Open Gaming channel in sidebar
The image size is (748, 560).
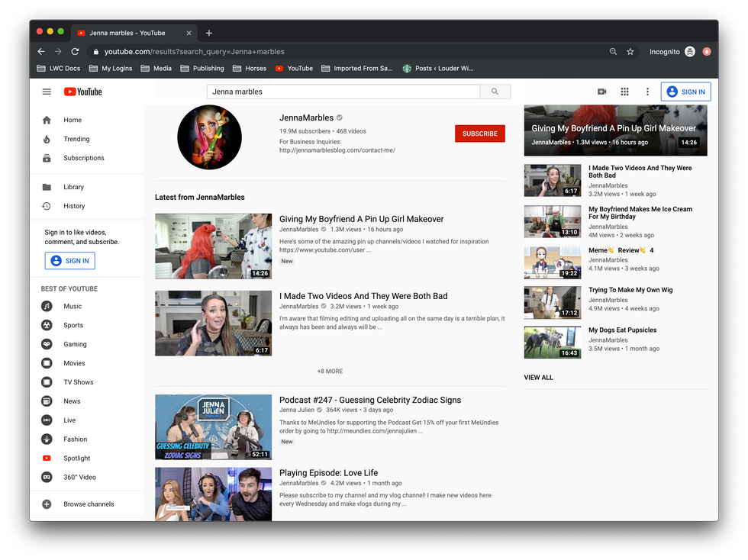[x=75, y=344]
